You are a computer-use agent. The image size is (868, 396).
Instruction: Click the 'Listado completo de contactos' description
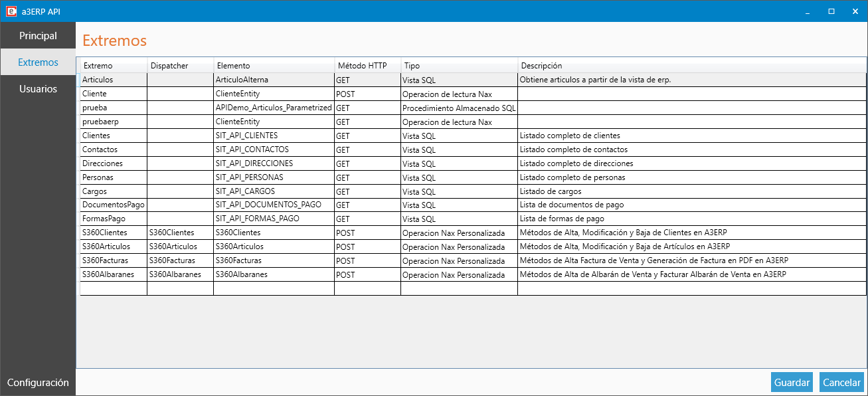pos(692,149)
